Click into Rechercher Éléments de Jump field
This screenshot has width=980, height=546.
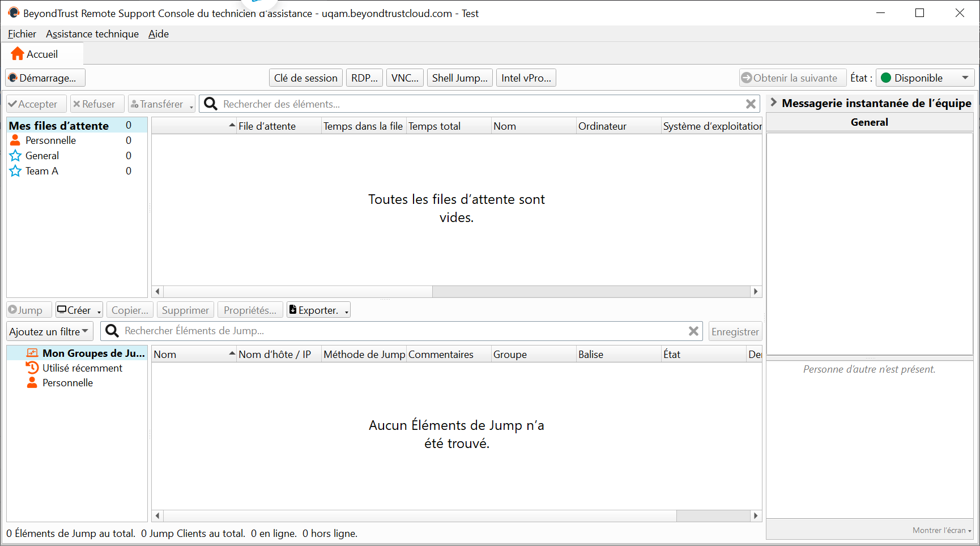397,331
